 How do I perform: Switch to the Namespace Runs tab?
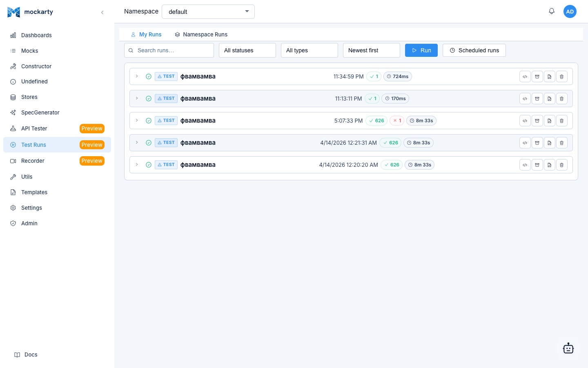tap(201, 34)
